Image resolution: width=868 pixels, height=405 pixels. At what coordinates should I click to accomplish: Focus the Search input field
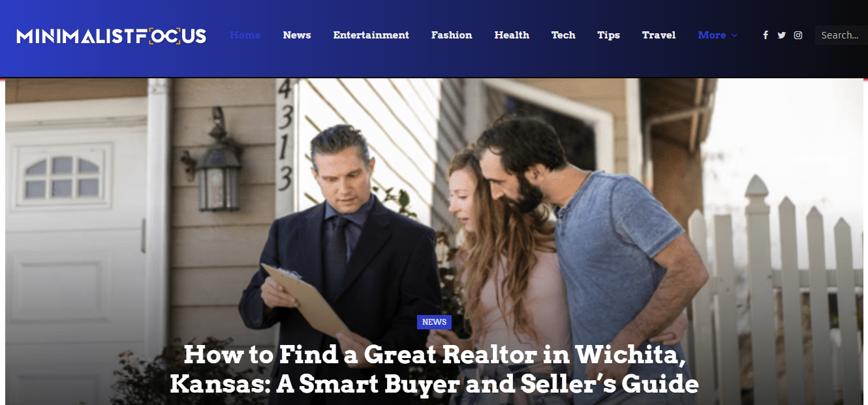pyautogui.click(x=841, y=35)
